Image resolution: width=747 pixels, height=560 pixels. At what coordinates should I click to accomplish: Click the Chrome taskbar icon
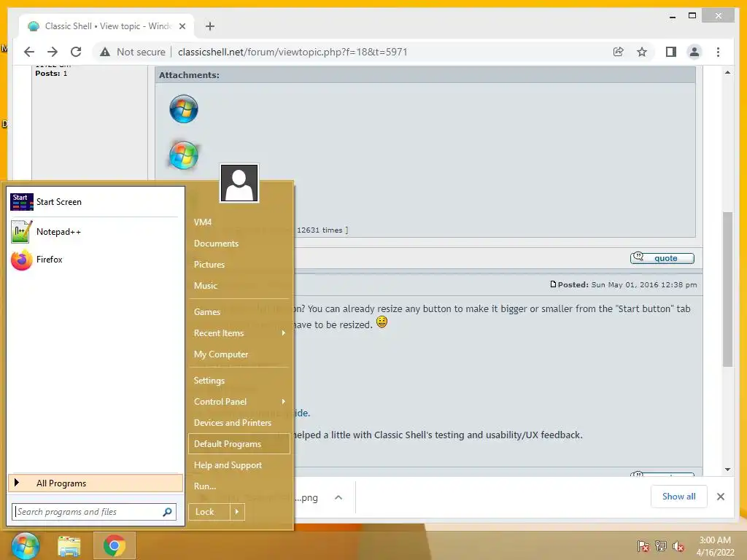pos(115,545)
